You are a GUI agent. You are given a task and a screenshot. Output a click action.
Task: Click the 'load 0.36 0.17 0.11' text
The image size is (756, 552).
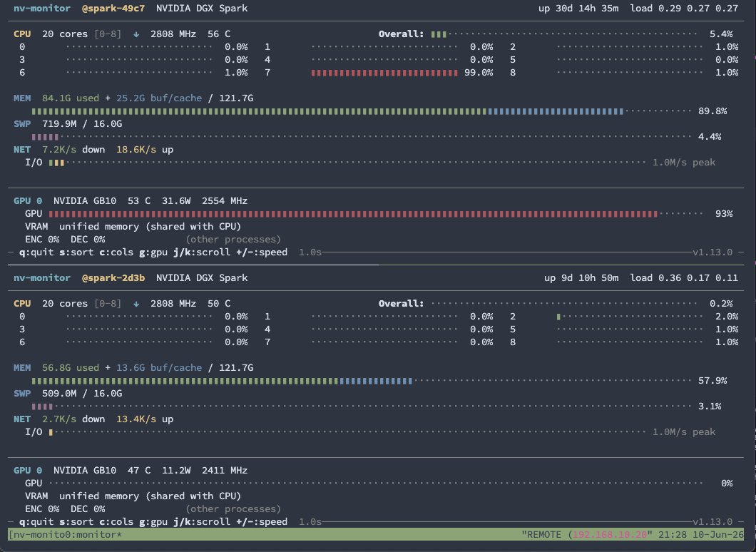tap(684, 278)
